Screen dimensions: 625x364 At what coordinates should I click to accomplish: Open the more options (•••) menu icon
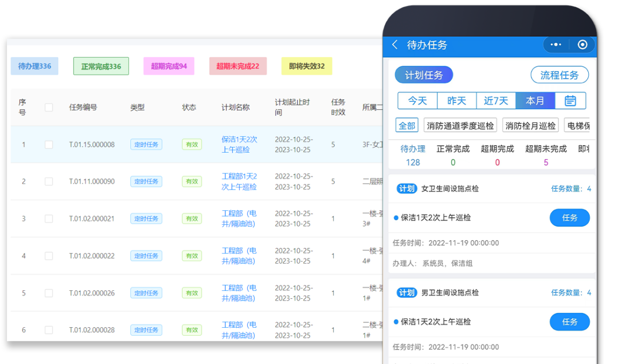pos(556,45)
